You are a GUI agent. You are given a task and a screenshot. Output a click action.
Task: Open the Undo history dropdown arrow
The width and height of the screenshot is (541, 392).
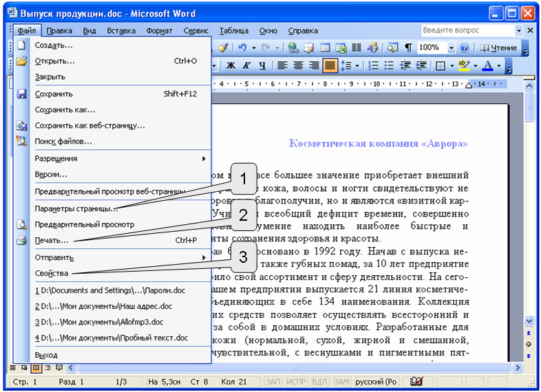tap(254, 47)
